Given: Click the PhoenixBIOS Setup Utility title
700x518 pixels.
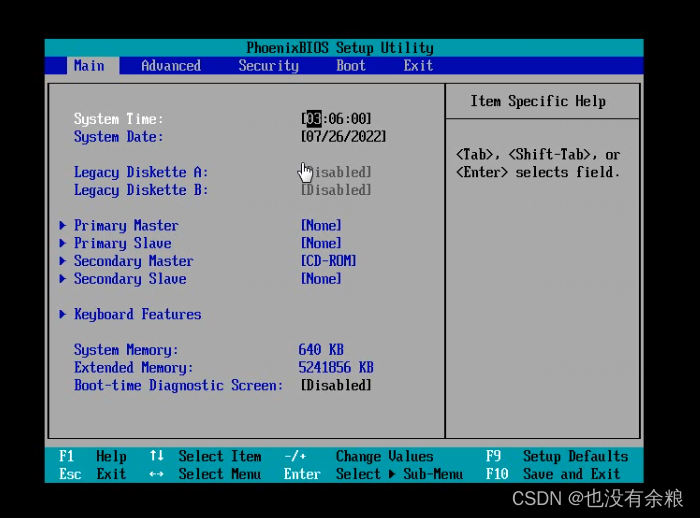Looking at the screenshot, I should pyautogui.click(x=340, y=48).
